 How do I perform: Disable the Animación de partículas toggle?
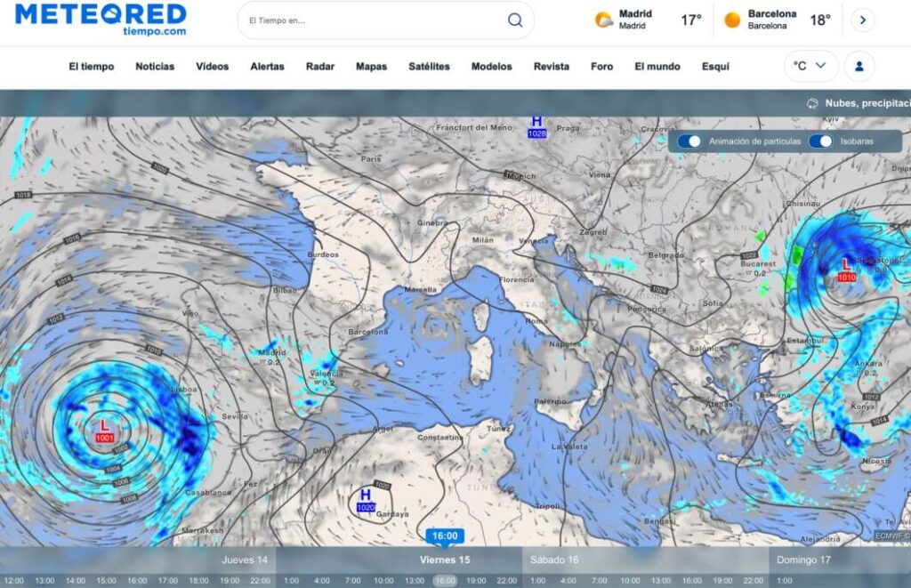(x=689, y=141)
